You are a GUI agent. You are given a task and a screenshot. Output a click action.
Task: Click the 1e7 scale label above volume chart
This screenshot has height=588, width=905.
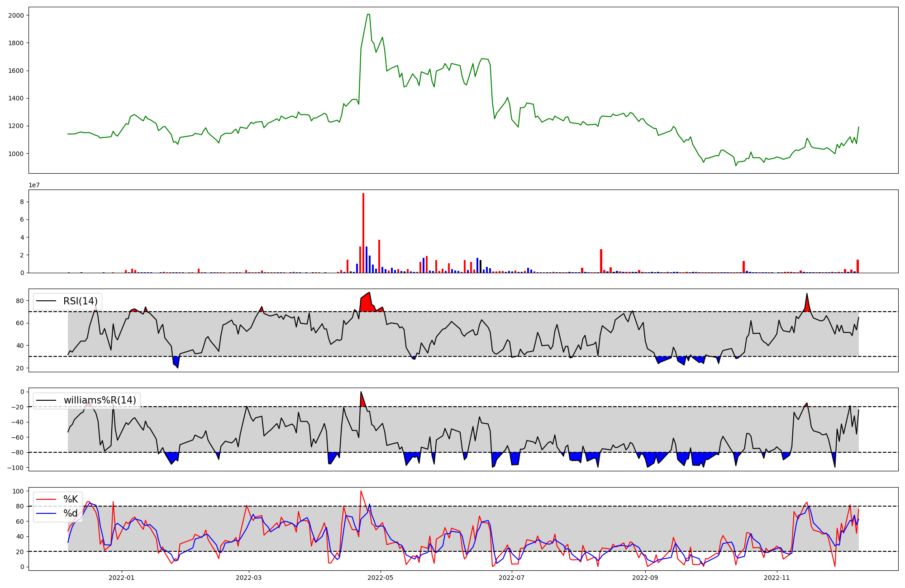tap(34, 185)
